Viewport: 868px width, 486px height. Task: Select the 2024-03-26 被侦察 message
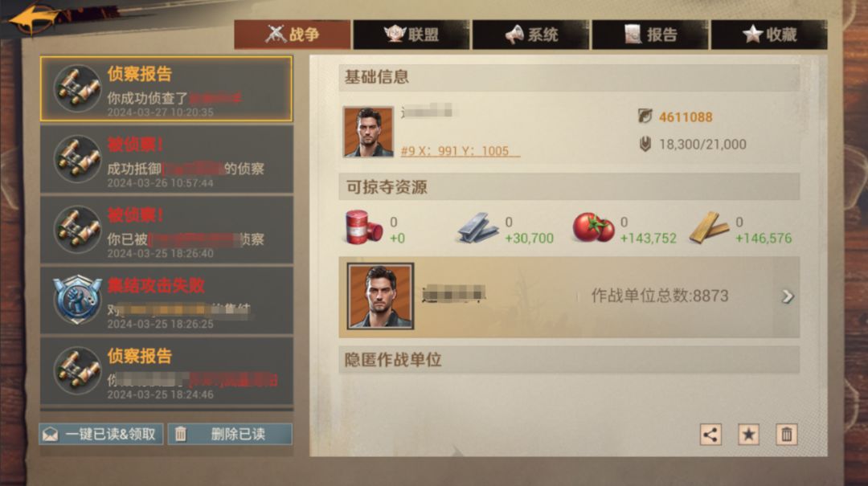click(166, 159)
